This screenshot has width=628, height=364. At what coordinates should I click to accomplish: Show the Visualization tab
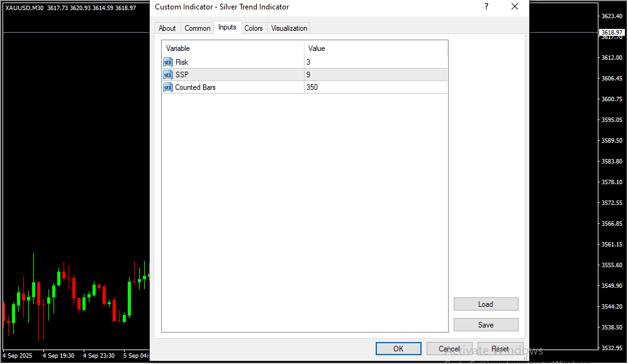click(289, 28)
